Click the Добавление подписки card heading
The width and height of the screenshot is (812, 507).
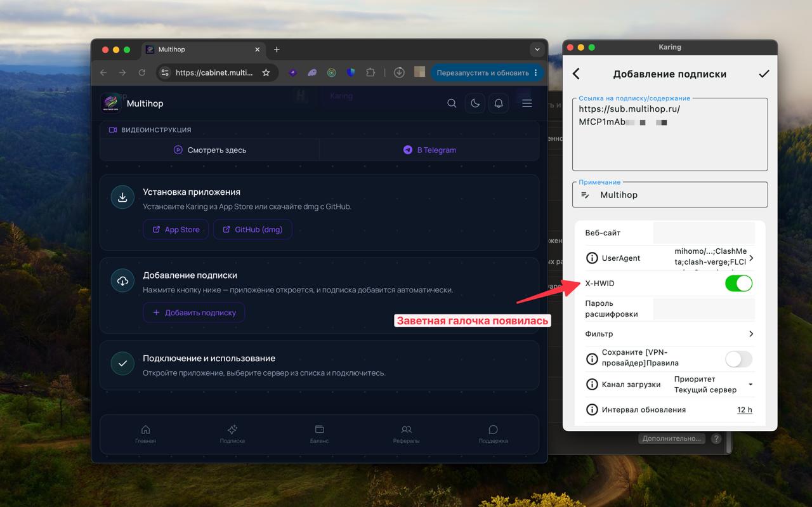pyautogui.click(x=190, y=275)
